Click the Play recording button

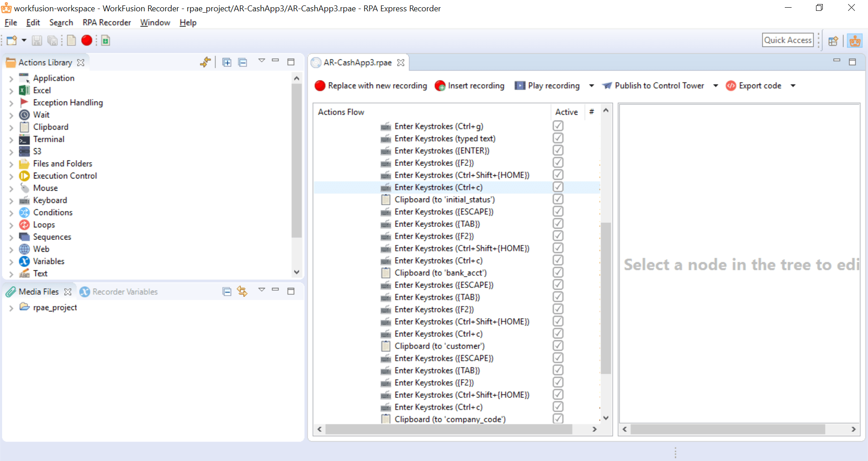(x=547, y=85)
